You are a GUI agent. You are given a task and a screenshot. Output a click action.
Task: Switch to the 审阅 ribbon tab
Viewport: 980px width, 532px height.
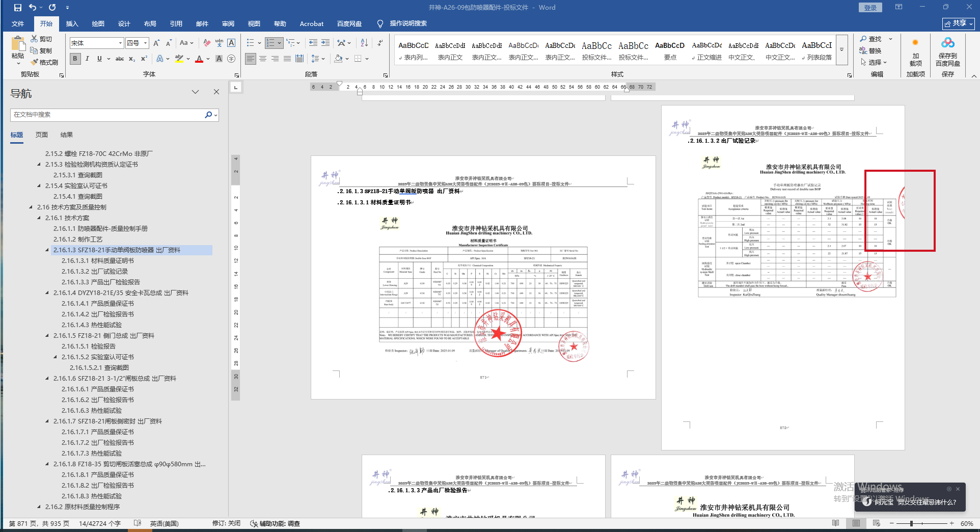pyautogui.click(x=228, y=24)
